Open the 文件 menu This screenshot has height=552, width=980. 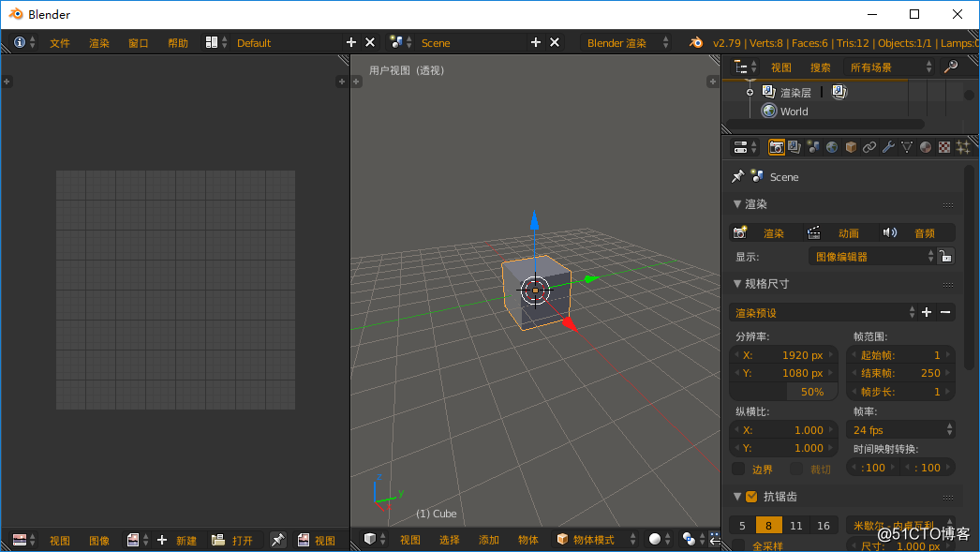(60, 42)
